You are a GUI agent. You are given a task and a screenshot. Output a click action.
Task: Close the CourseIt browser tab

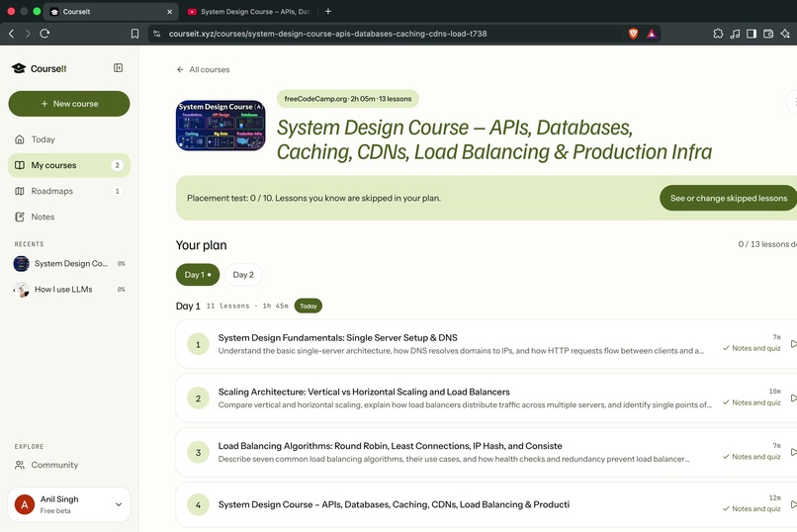tap(170, 11)
